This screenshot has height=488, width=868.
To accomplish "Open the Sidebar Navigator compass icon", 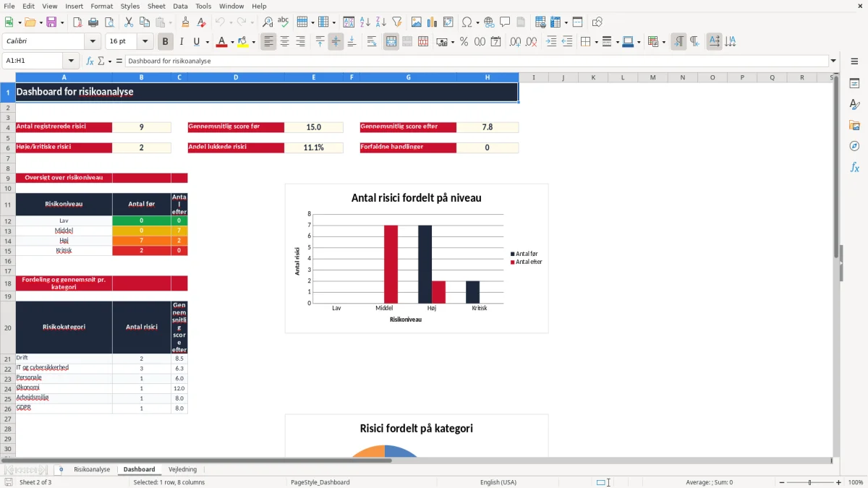I will 854,146.
